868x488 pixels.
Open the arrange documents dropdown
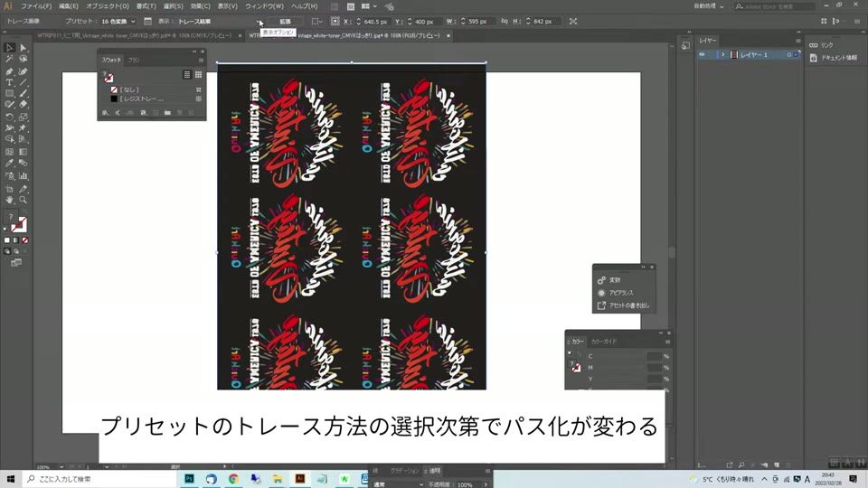click(x=369, y=6)
